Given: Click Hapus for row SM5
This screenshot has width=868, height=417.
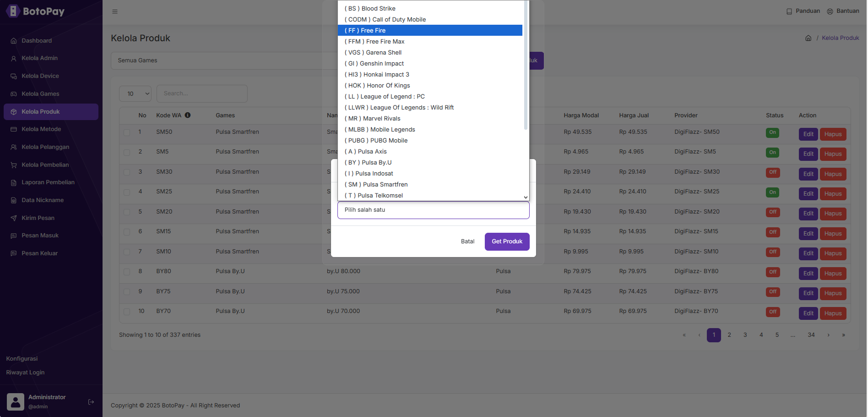Looking at the screenshot, I should coord(833,154).
